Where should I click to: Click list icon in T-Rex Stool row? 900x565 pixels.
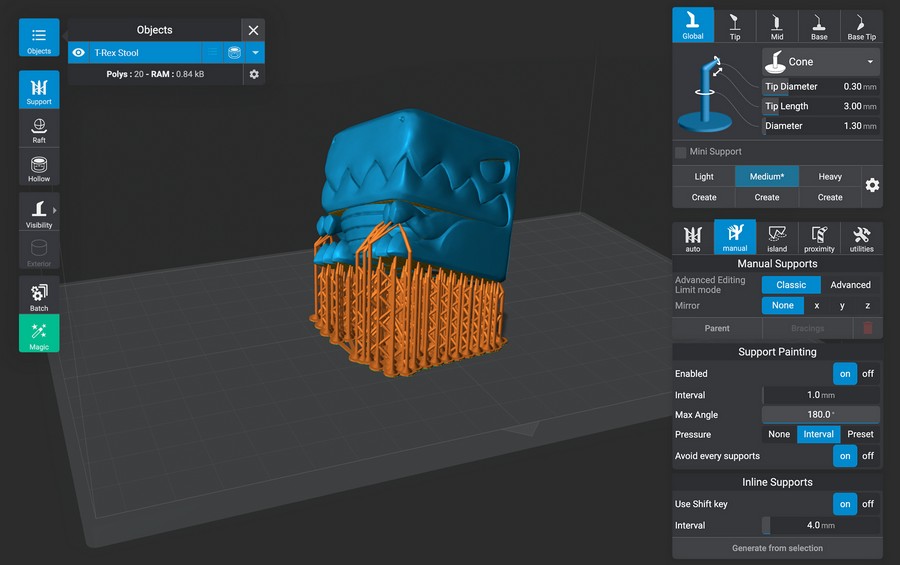pos(212,53)
